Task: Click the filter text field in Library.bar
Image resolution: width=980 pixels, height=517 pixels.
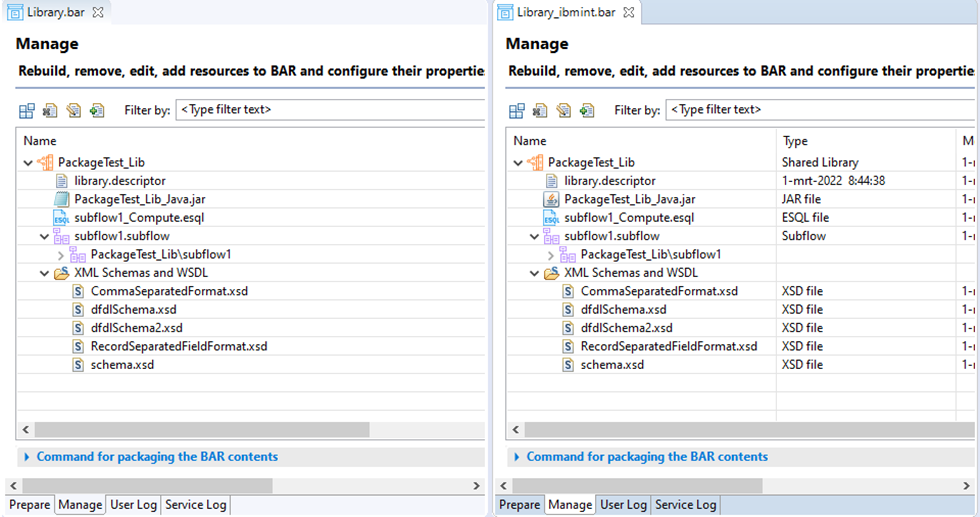Action: click(x=331, y=109)
